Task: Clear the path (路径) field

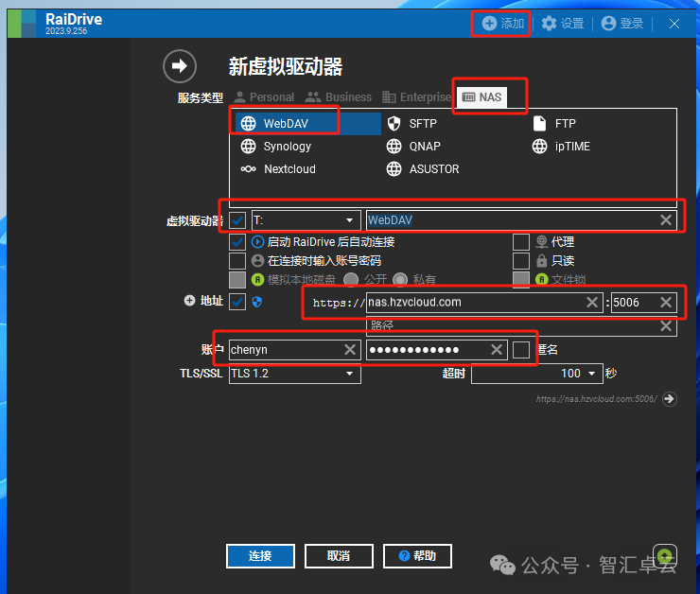Action: click(666, 326)
